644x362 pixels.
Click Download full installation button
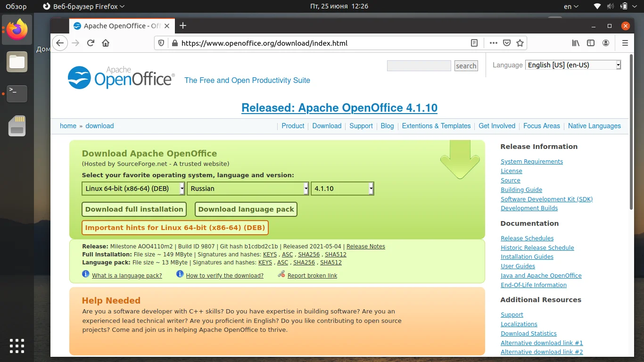(134, 209)
